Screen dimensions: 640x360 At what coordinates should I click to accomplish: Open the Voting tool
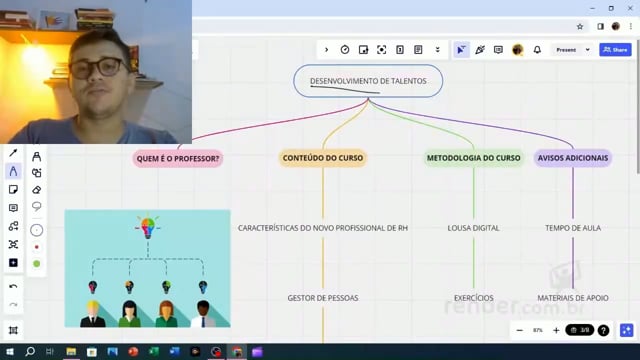[400, 50]
